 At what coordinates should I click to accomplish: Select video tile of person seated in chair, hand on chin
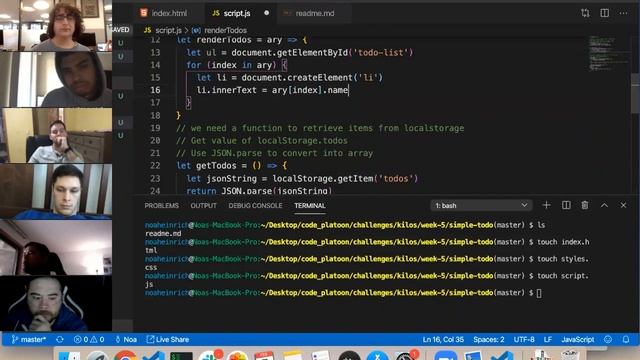pyautogui.click(x=56, y=136)
